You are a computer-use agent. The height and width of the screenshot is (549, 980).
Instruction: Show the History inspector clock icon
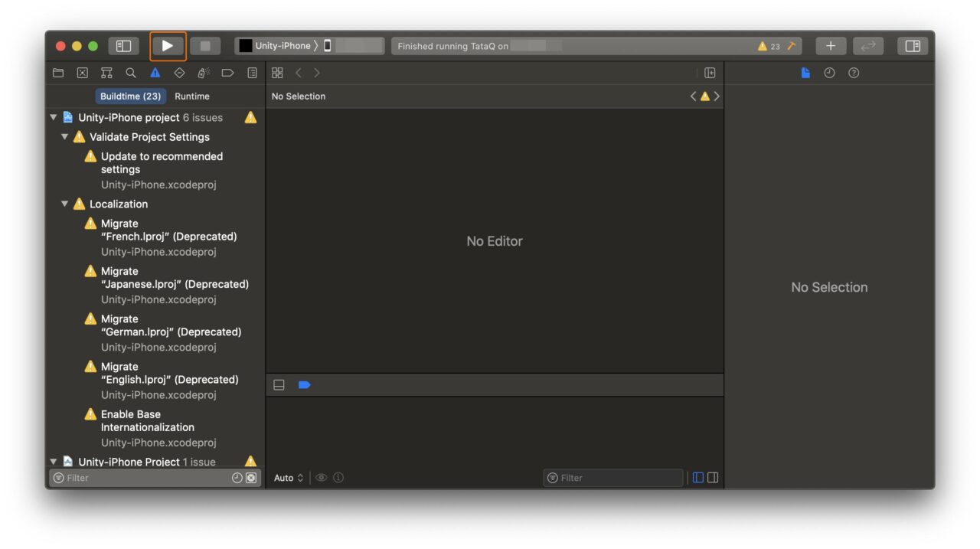829,73
